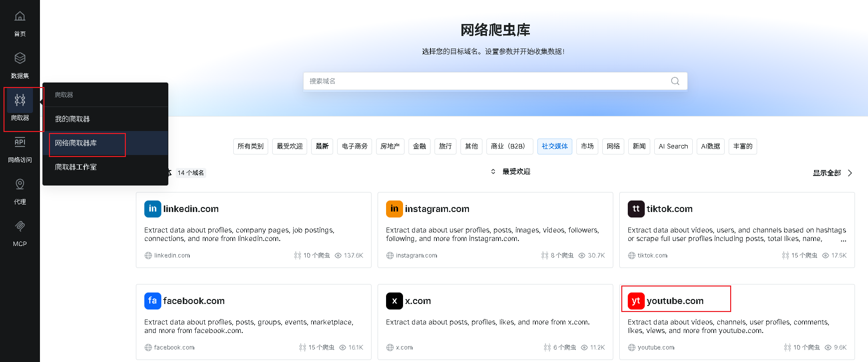The height and width of the screenshot is (362, 868).
Task: Click globe icon beside youtube.com link
Action: (632, 347)
